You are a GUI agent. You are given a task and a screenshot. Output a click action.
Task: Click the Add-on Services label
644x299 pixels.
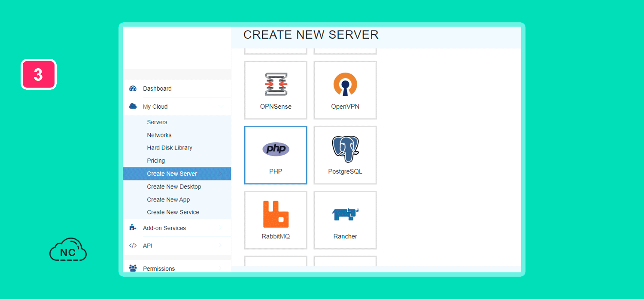164,228
